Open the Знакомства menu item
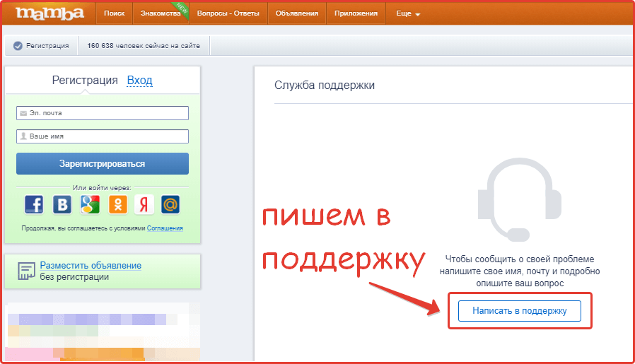Viewport: 635px width, 364px height. [x=161, y=13]
